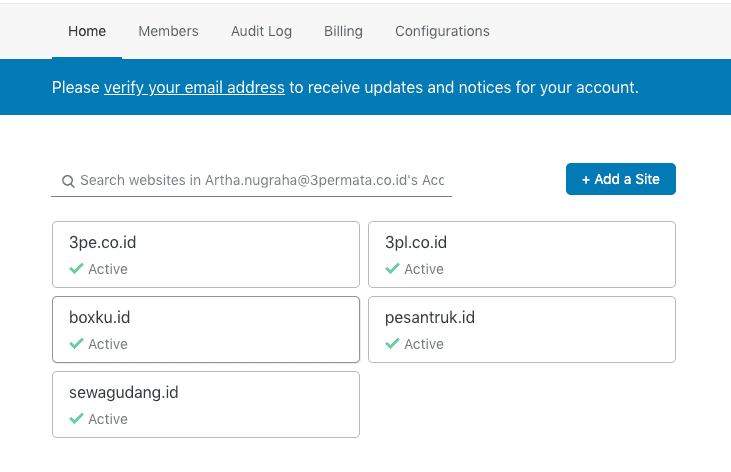The image size is (731, 472).
Task: Select the Configurations tab
Action: coord(442,31)
